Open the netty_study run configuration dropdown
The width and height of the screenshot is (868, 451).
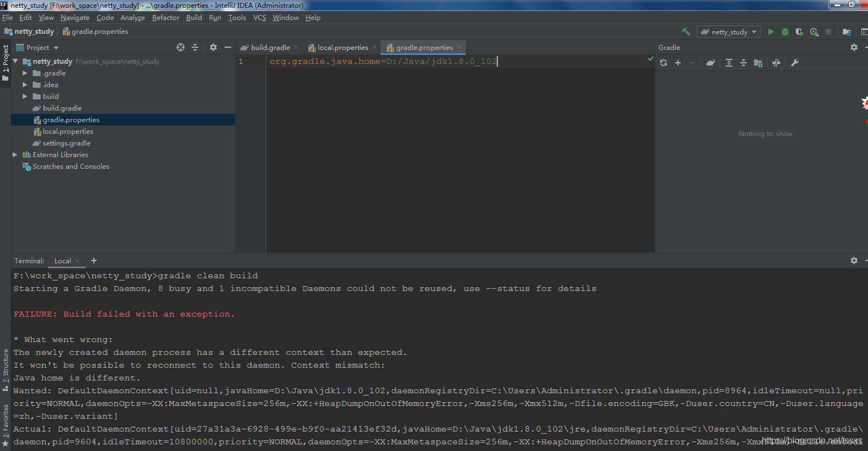pyautogui.click(x=729, y=32)
